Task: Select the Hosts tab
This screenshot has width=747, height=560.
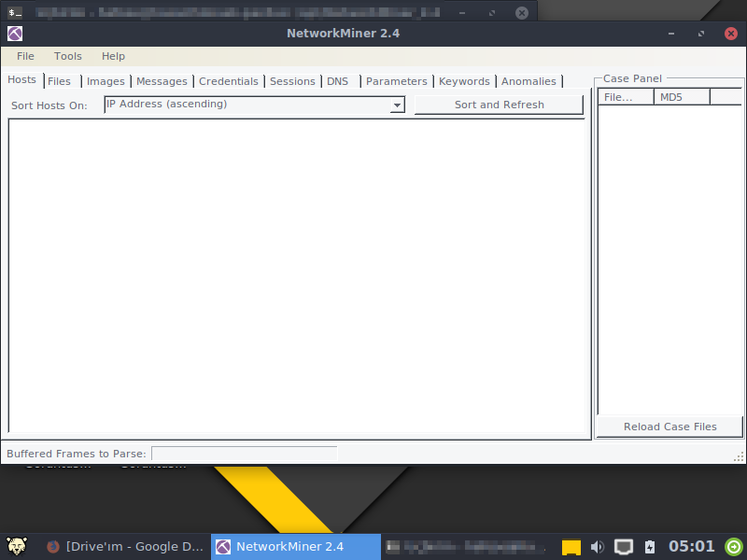Action: click(21, 79)
